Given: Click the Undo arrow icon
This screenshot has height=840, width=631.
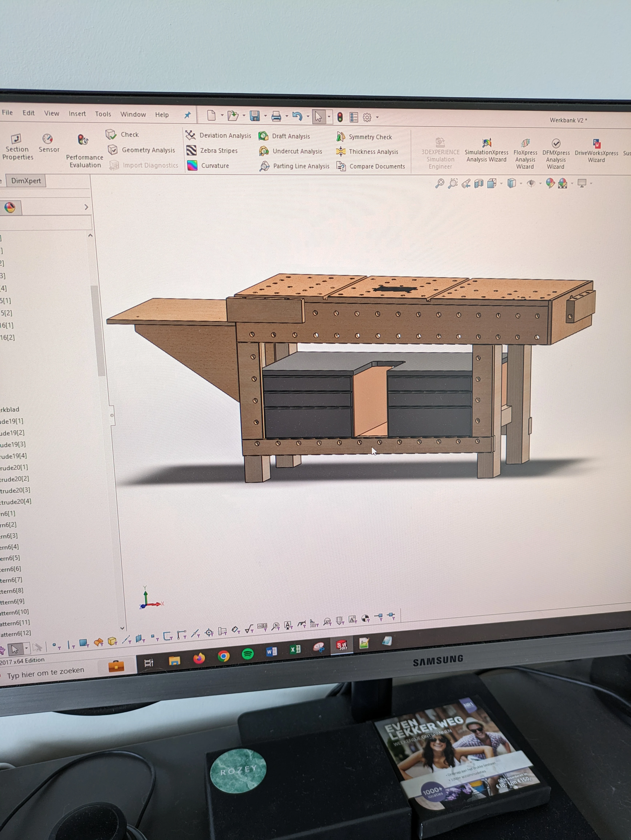Looking at the screenshot, I should pyautogui.click(x=297, y=116).
